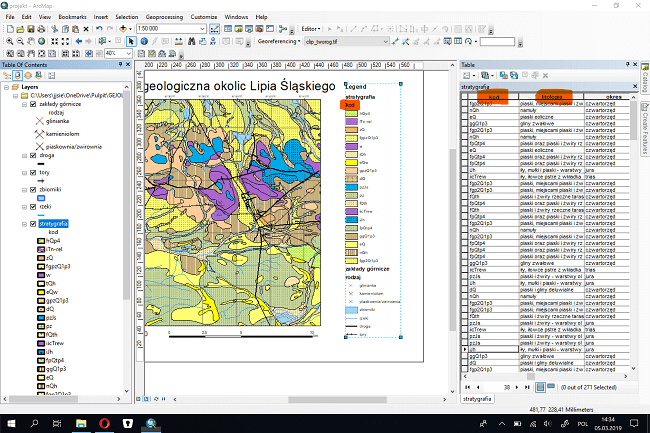Click the Open document folder icon
Image resolution: width=650 pixels, height=433 pixels.
click(20, 29)
